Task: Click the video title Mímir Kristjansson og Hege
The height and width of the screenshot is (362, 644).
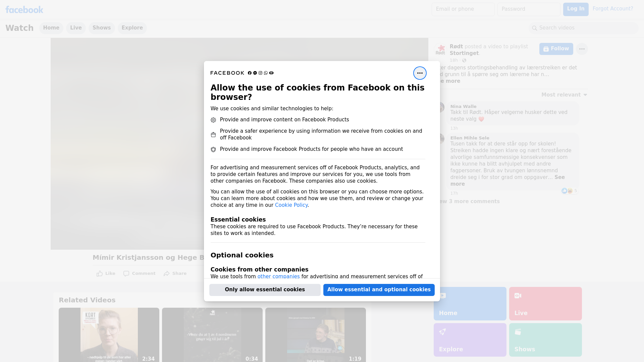Action: [148, 257]
